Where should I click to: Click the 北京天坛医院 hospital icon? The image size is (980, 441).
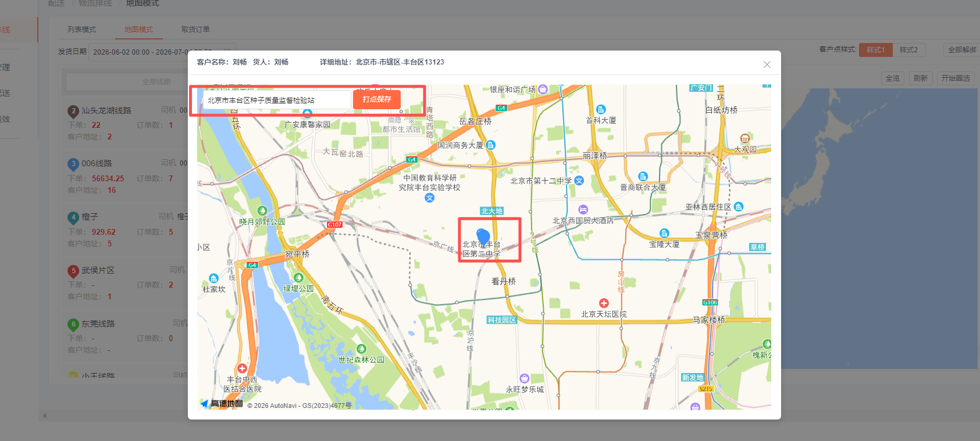(x=604, y=303)
